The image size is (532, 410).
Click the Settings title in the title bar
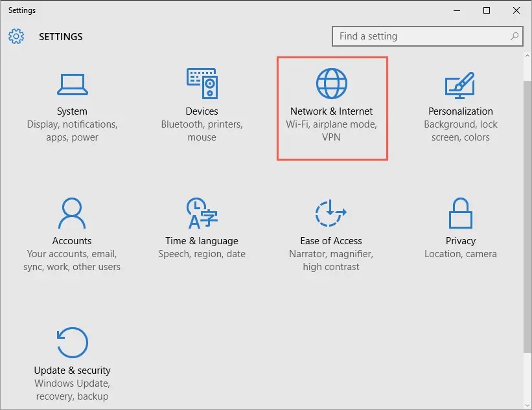[x=21, y=10]
